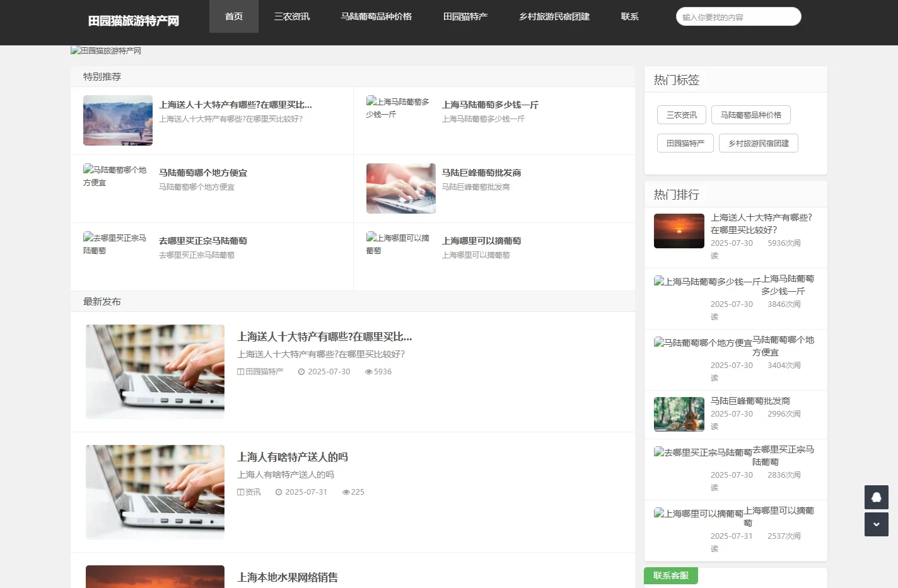
Task: Click the summary text 上海人有啥特产送人的吗
Action: coord(286,475)
